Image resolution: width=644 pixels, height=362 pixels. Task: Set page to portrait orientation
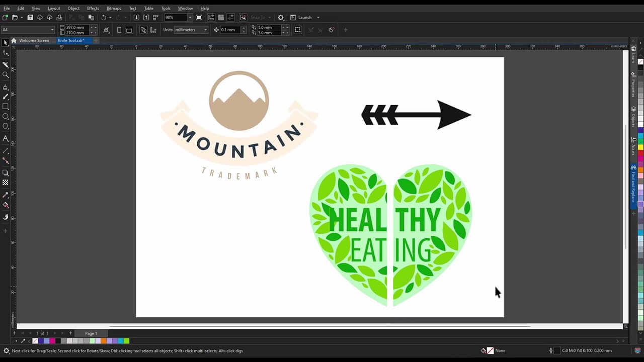pyautogui.click(x=119, y=30)
